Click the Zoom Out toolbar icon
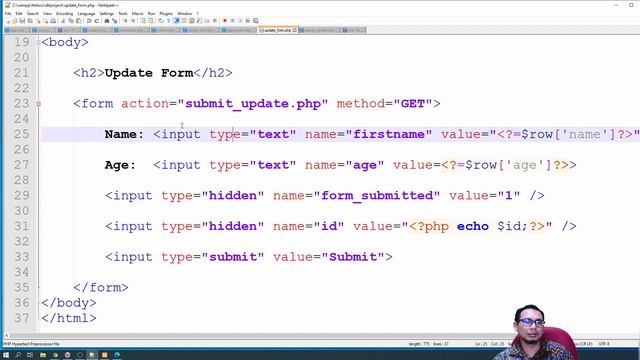The width and height of the screenshot is (640, 360). pos(133,20)
